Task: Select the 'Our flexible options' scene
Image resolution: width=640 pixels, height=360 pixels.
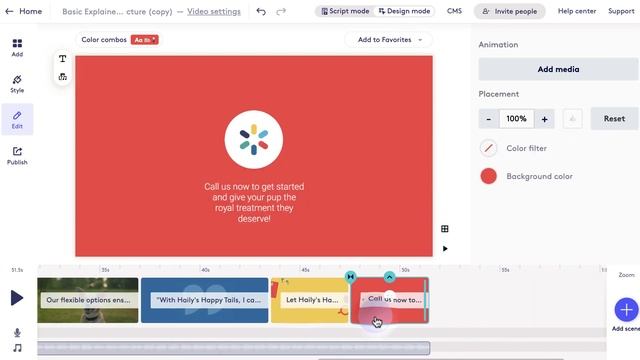Action: [88, 300]
